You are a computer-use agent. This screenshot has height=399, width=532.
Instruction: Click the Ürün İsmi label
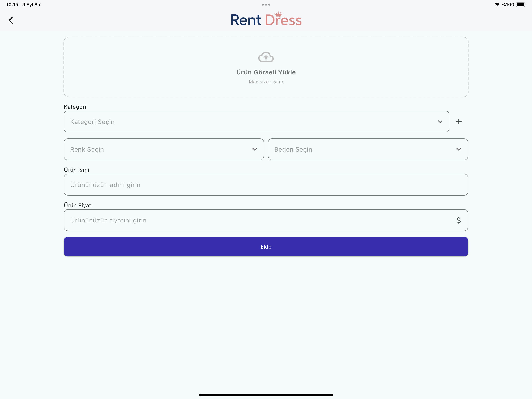point(77,170)
